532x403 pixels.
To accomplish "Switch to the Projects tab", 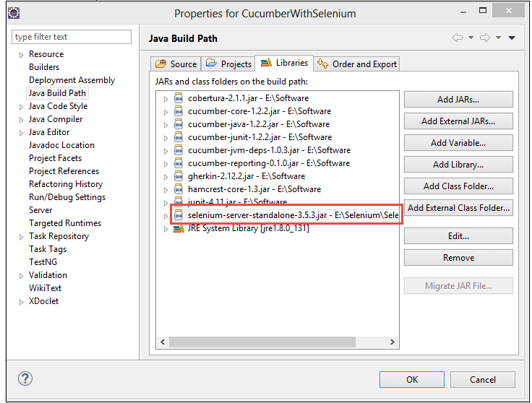I will [228, 64].
